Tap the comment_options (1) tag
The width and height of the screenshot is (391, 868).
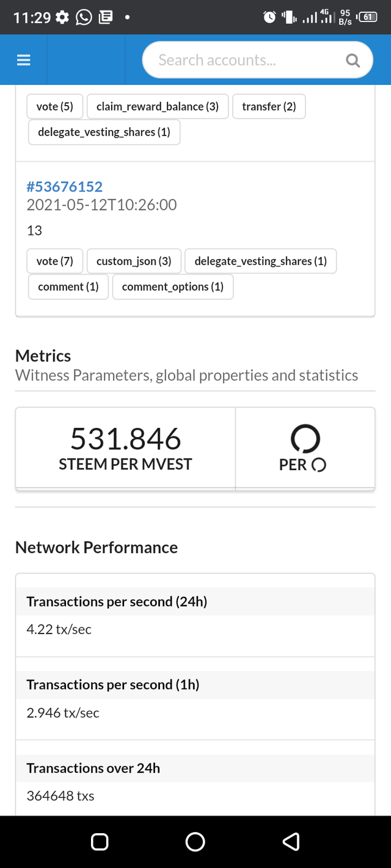[x=173, y=286]
